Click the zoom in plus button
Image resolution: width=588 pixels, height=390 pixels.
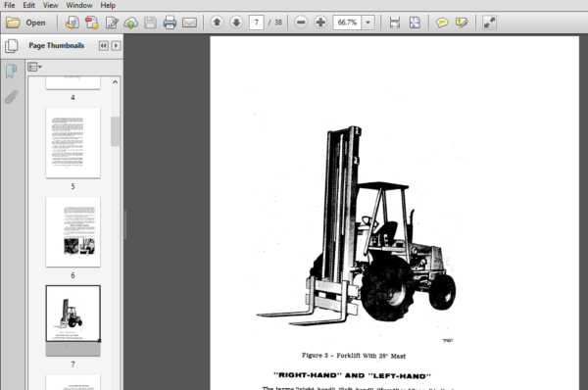[320, 23]
